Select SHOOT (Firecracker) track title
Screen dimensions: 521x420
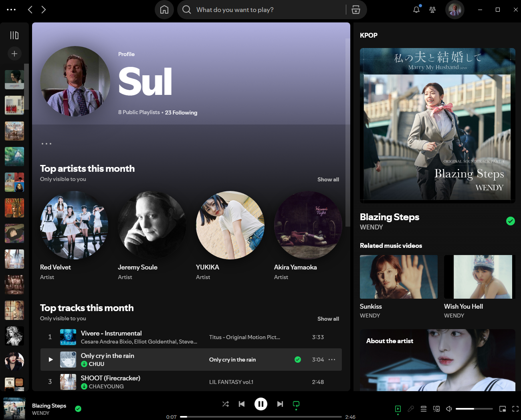tap(111, 378)
